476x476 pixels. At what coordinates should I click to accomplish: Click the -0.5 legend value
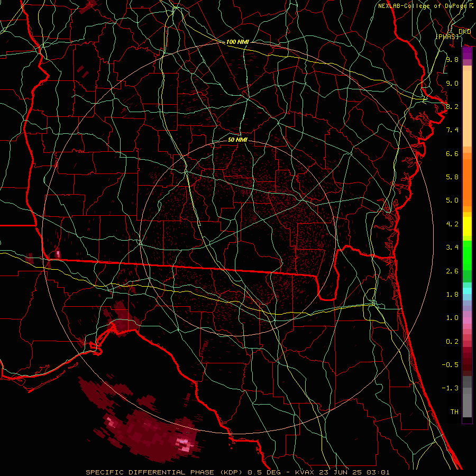coord(450,365)
